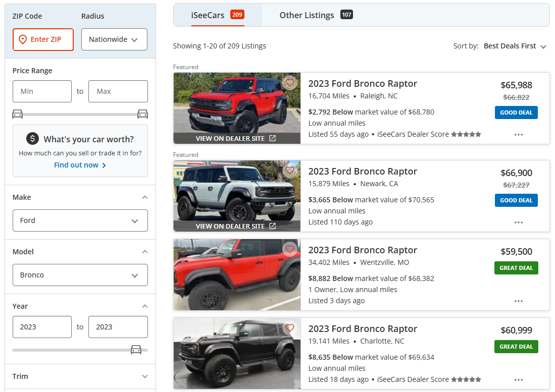Click the Year from 2023 input field
Image resolution: width=555 pixels, height=392 pixels.
point(42,327)
